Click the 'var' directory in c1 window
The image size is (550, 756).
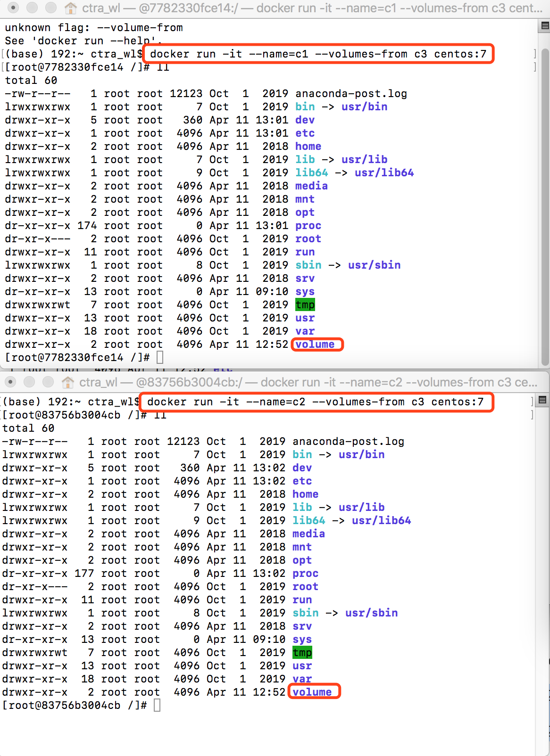pos(305,331)
